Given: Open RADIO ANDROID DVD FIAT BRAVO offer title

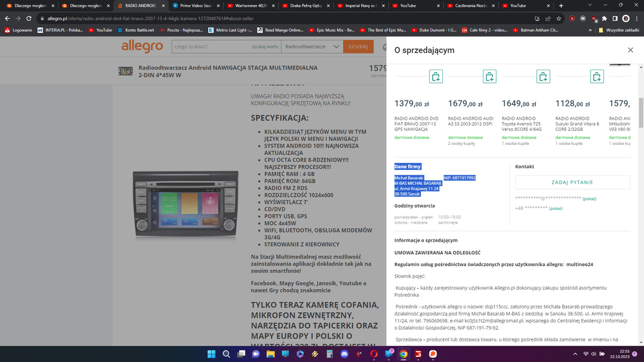Looking at the screenshot, I should tap(416, 124).
